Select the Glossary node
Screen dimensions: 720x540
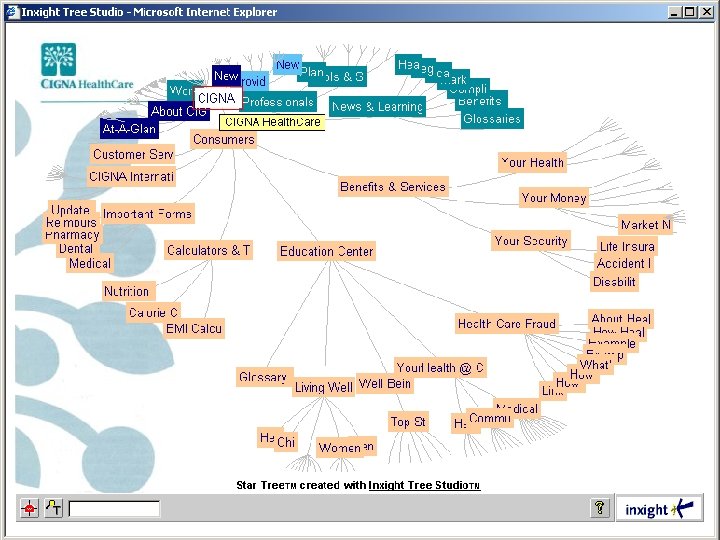(264, 377)
